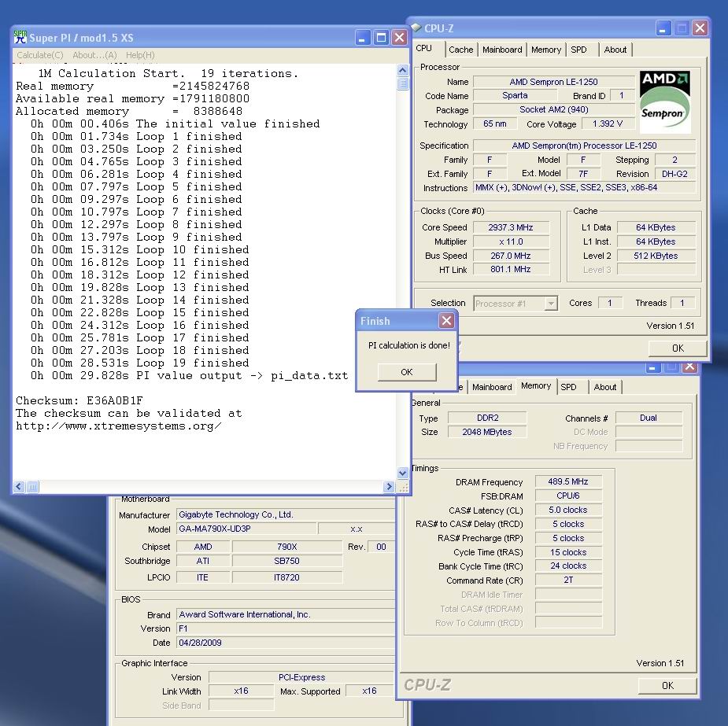Click the memory Type value DDR2

point(487,418)
